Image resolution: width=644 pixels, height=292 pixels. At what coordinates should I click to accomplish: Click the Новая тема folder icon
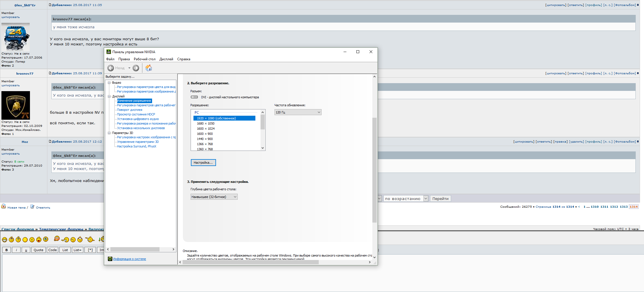click(x=3, y=206)
